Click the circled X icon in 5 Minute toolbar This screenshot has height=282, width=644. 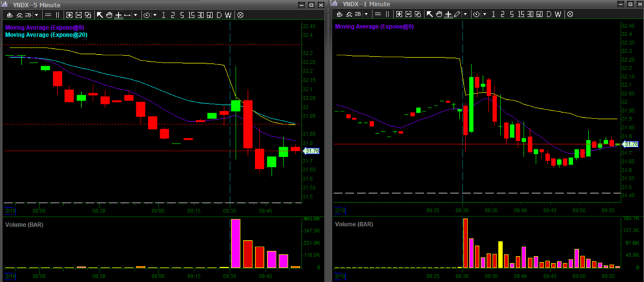point(240,14)
